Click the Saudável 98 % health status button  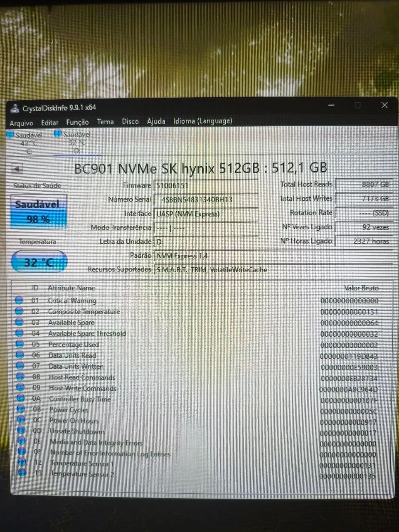click(38, 212)
